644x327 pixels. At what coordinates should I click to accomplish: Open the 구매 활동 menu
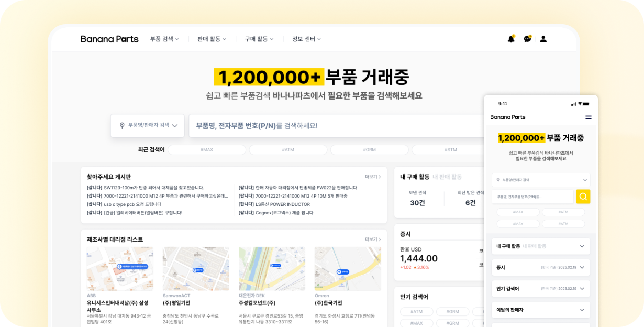(x=259, y=39)
